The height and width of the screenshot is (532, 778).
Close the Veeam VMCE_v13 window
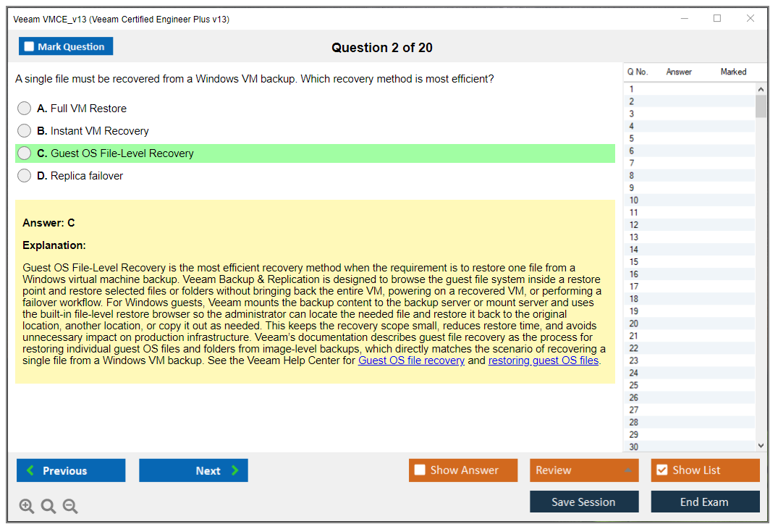click(x=750, y=18)
